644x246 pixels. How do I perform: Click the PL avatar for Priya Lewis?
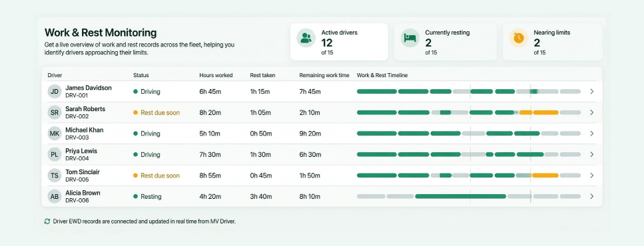pos(55,154)
